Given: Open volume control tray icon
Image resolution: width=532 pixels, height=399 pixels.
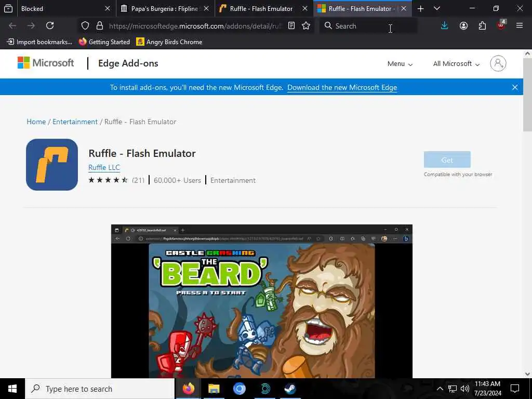Looking at the screenshot, I should 465,389.
